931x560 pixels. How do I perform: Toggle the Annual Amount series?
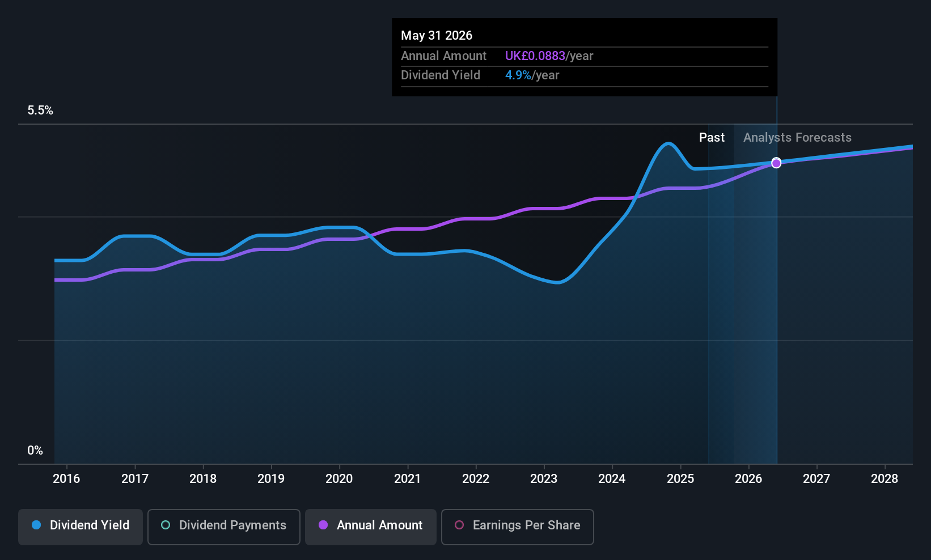[x=371, y=527]
